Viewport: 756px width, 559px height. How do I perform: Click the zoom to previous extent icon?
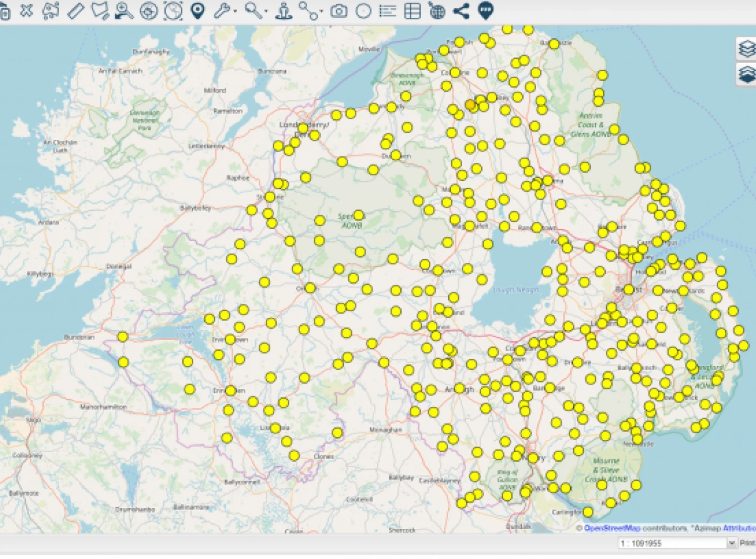(x=124, y=10)
